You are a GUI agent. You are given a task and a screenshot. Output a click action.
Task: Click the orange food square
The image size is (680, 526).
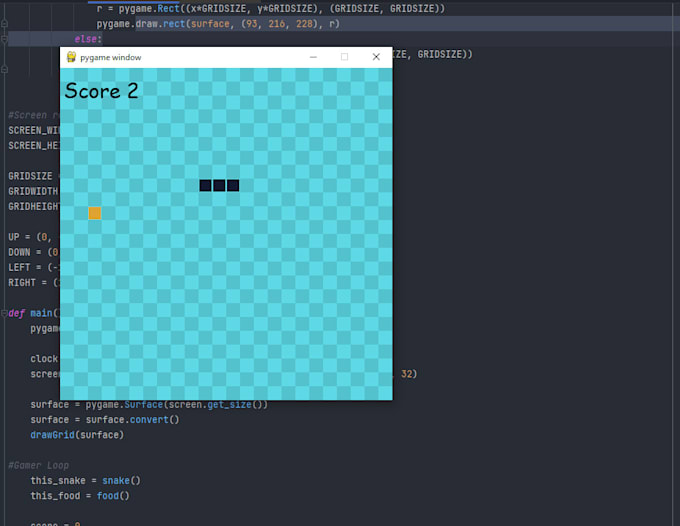(x=95, y=213)
